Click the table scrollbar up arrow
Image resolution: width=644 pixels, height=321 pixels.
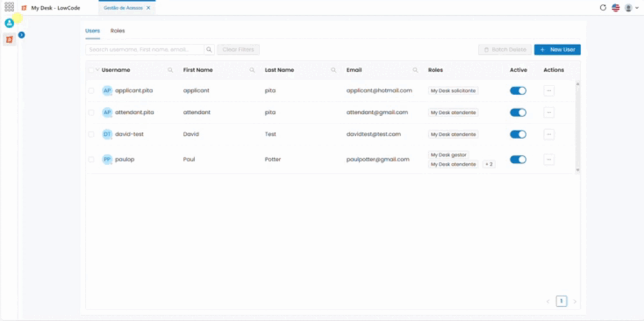tap(578, 84)
